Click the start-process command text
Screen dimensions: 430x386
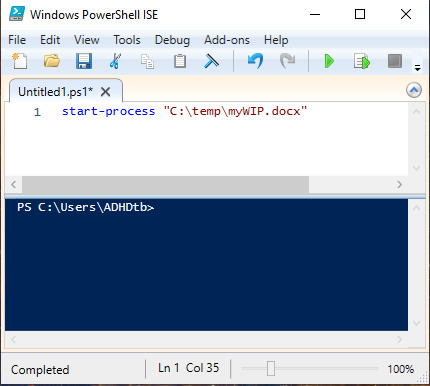[x=109, y=111]
